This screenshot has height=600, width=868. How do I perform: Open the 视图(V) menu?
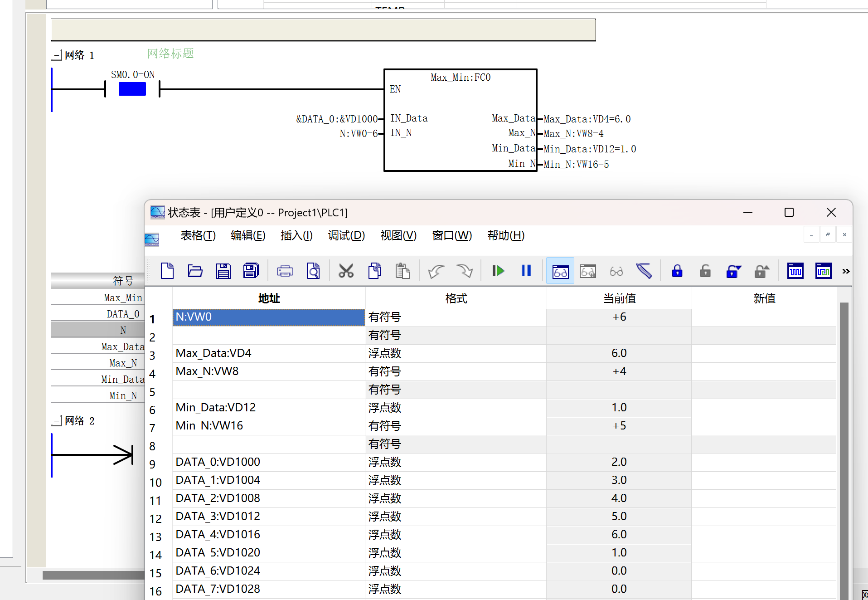point(398,235)
